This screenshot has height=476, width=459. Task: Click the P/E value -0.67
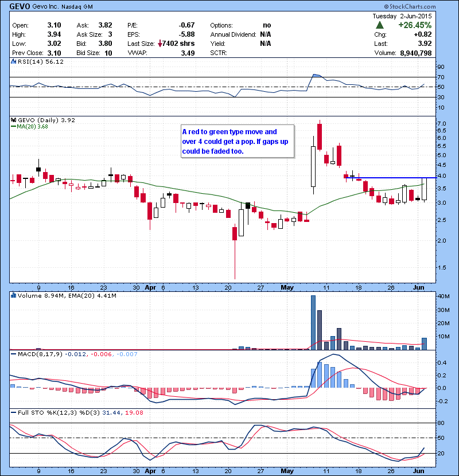tap(186, 25)
